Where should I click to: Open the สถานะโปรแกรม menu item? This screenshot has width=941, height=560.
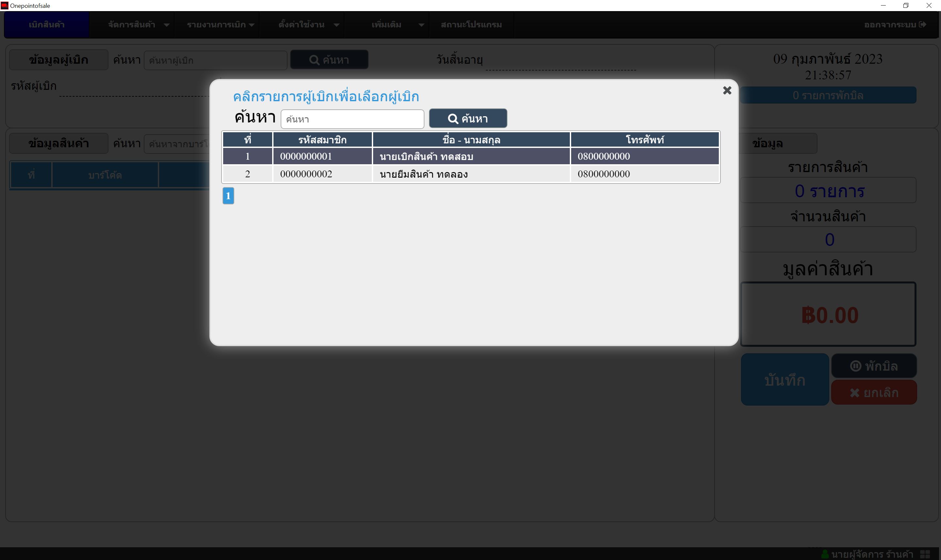coord(471,24)
